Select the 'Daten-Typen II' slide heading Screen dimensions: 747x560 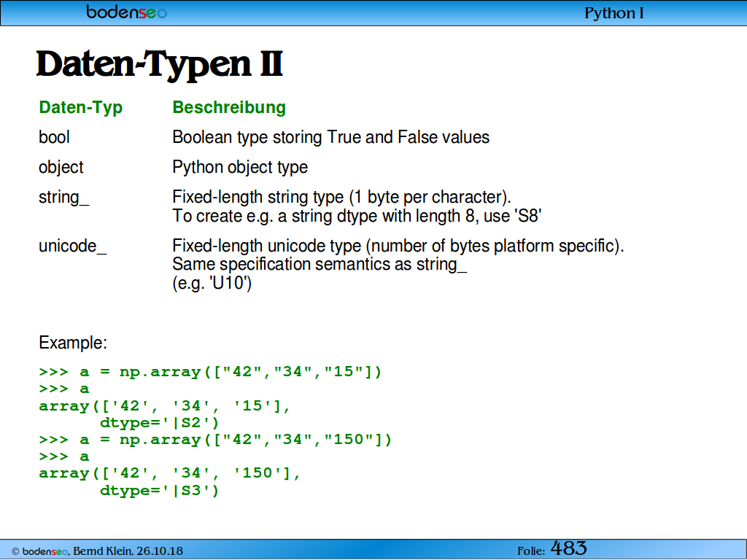(160, 65)
